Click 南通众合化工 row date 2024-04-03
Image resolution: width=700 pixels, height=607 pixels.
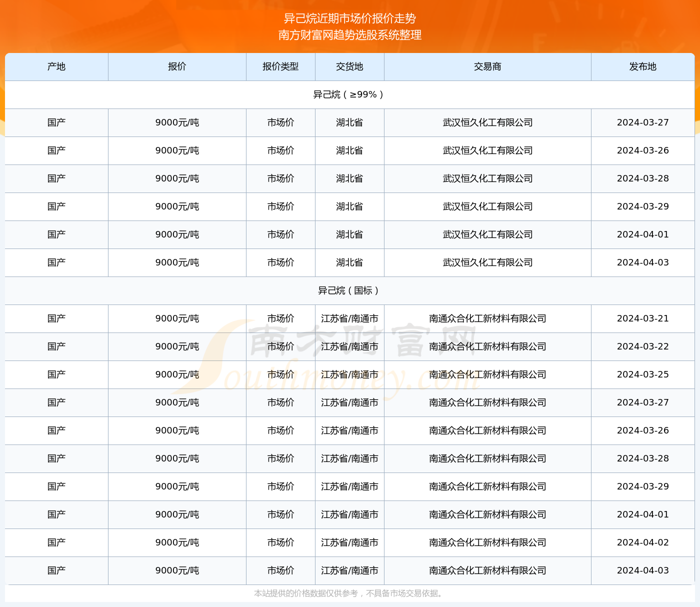(x=643, y=570)
